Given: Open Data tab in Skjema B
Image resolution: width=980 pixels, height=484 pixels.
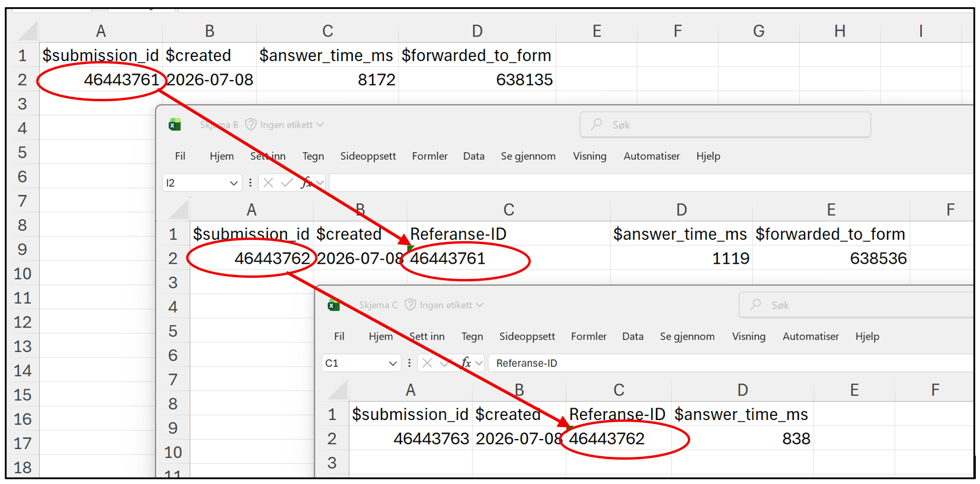Looking at the screenshot, I should coord(473,156).
